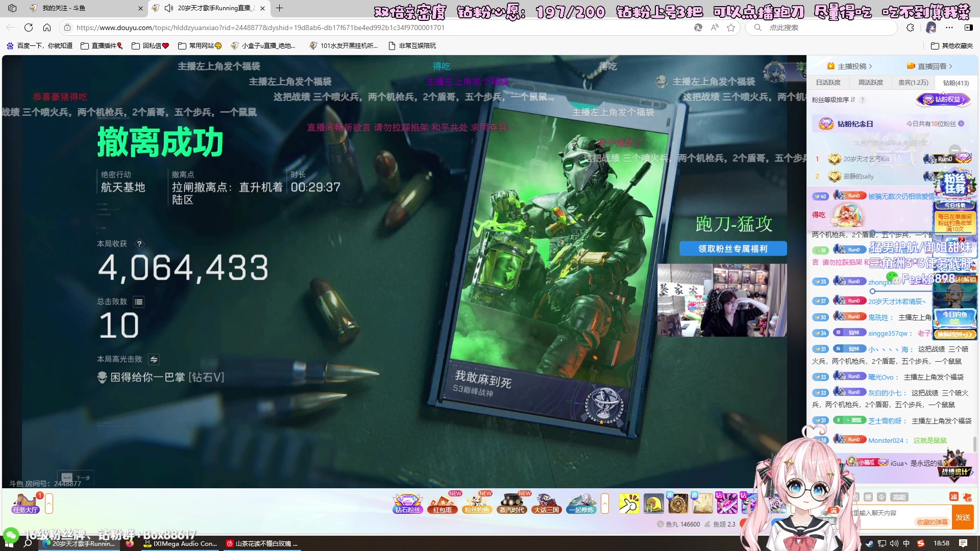
Task: Open the 大话三国 activity icon
Action: coord(546,504)
